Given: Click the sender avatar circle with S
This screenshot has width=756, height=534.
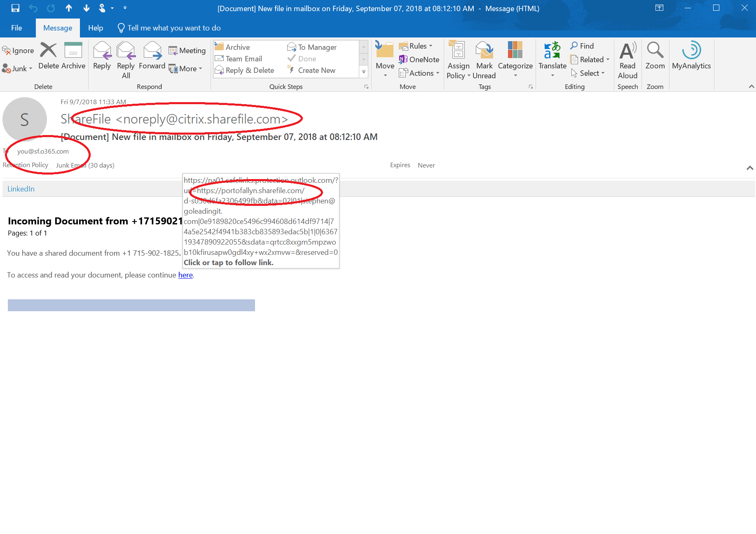Looking at the screenshot, I should tap(25, 119).
